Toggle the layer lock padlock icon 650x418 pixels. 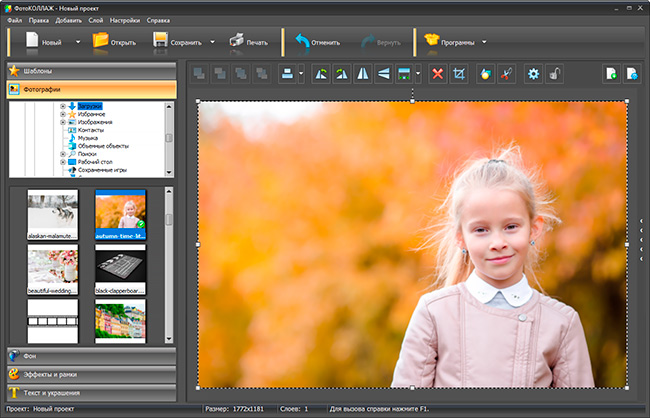tap(554, 74)
